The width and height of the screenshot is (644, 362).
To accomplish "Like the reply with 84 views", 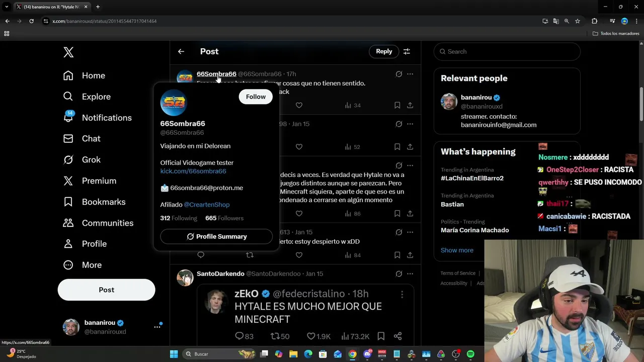I will coord(299,255).
